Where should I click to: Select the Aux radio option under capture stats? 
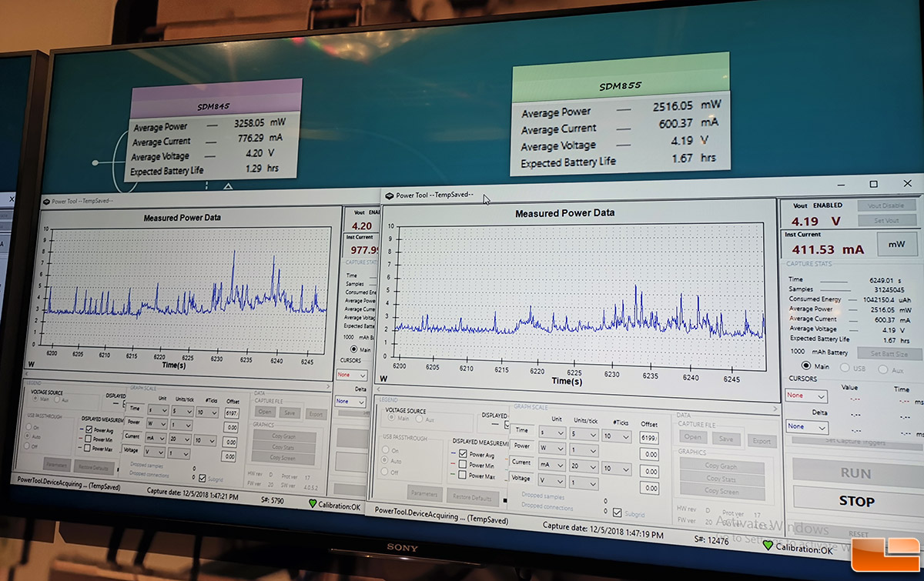885,369
